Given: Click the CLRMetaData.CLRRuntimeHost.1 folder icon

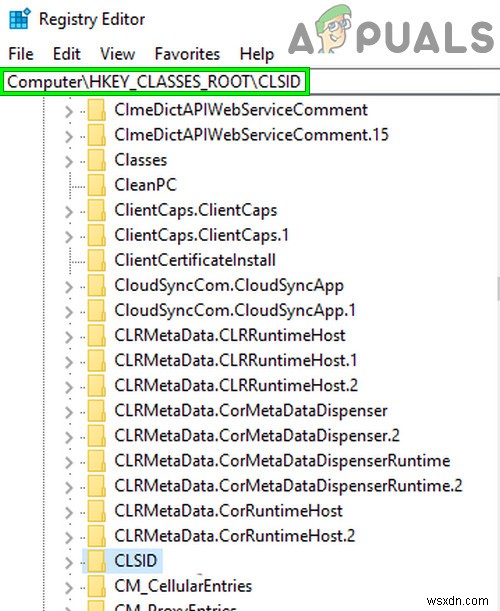Looking at the screenshot, I should pyautogui.click(x=96, y=361).
